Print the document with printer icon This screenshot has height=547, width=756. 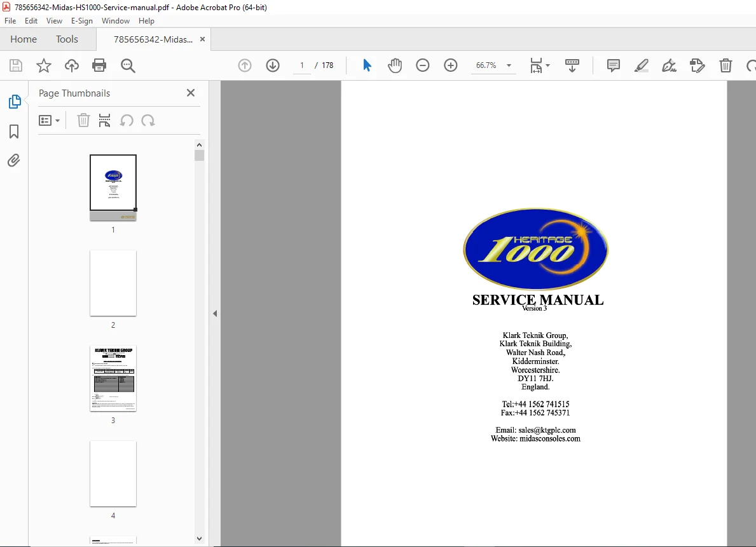pos(99,65)
